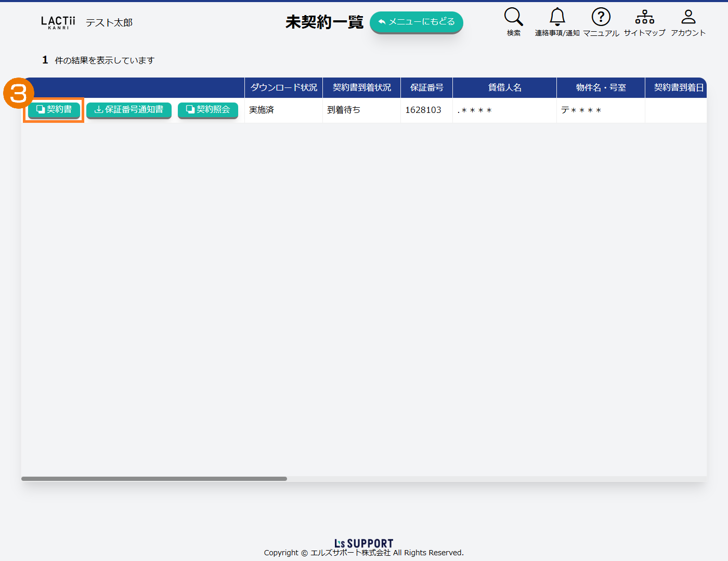Click the orange step 3 badge
The width and height of the screenshot is (728, 561).
coord(18,94)
